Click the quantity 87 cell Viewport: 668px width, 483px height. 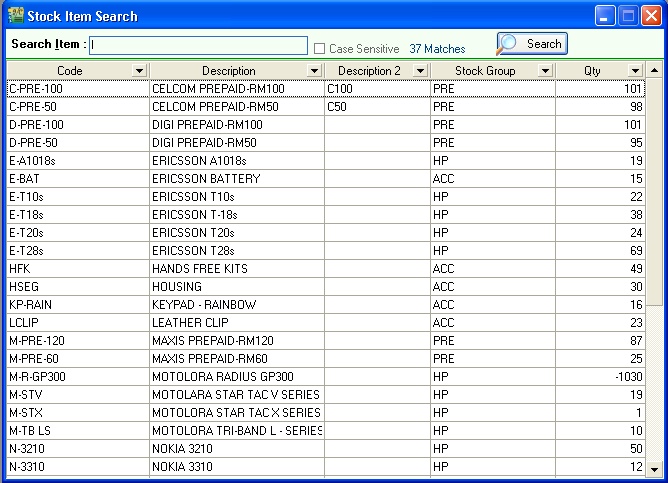coord(600,341)
